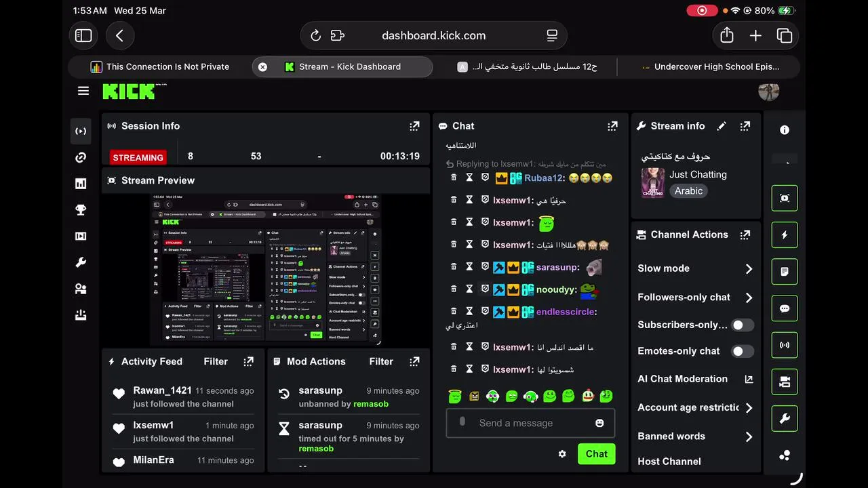Pop out the Channel Actions panel

(745, 235)
